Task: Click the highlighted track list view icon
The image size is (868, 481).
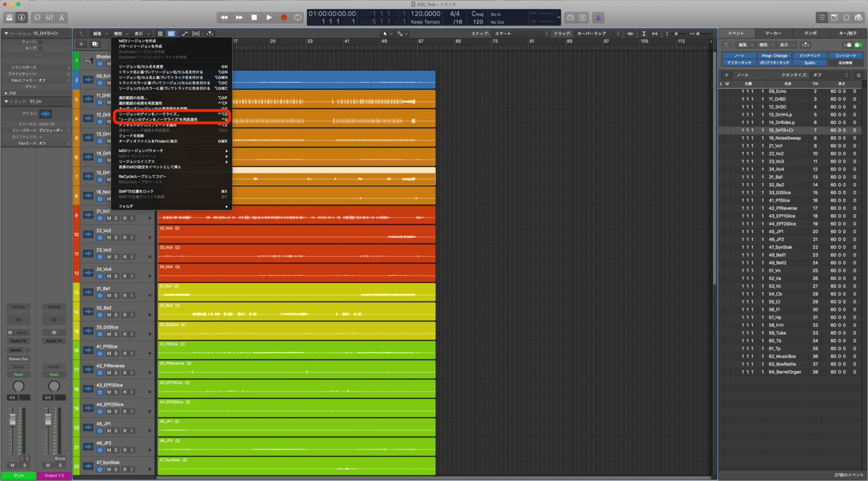Action: (171, 33)
